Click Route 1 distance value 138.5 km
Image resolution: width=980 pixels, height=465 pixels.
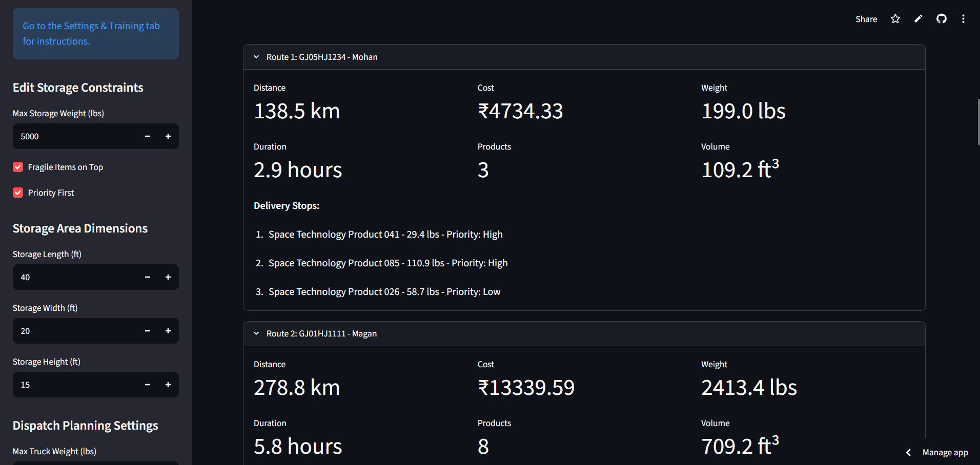point(297,111)
